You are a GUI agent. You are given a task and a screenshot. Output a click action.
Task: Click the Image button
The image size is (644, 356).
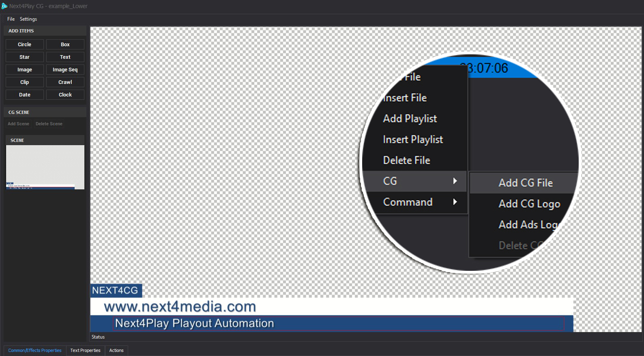[x=24, y=70]
